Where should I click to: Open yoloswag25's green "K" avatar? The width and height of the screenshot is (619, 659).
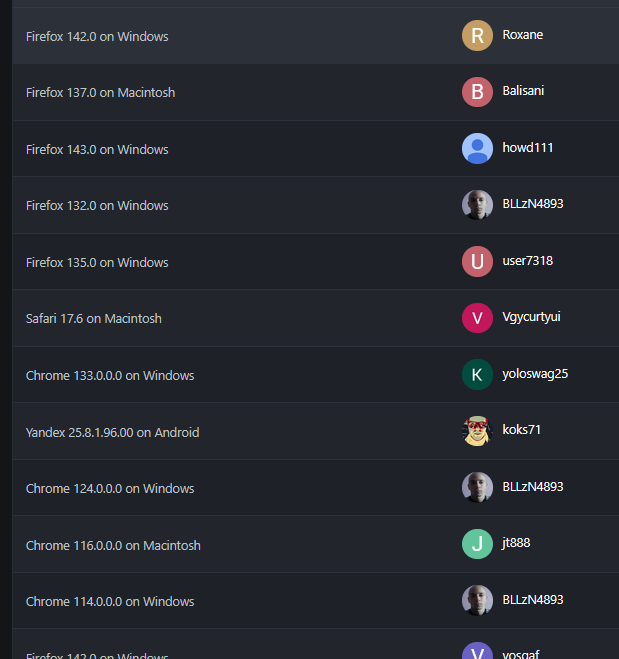click(477, 375)
